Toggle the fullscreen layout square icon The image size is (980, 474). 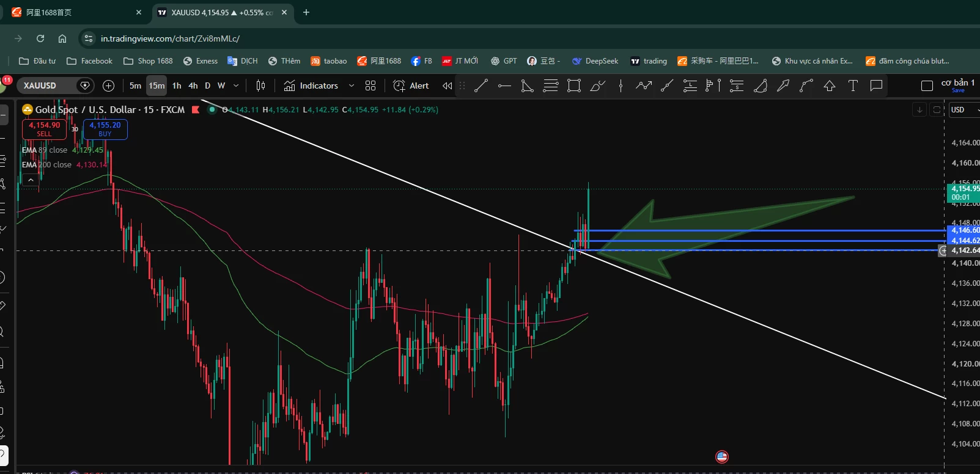click(x=927, y=86)
